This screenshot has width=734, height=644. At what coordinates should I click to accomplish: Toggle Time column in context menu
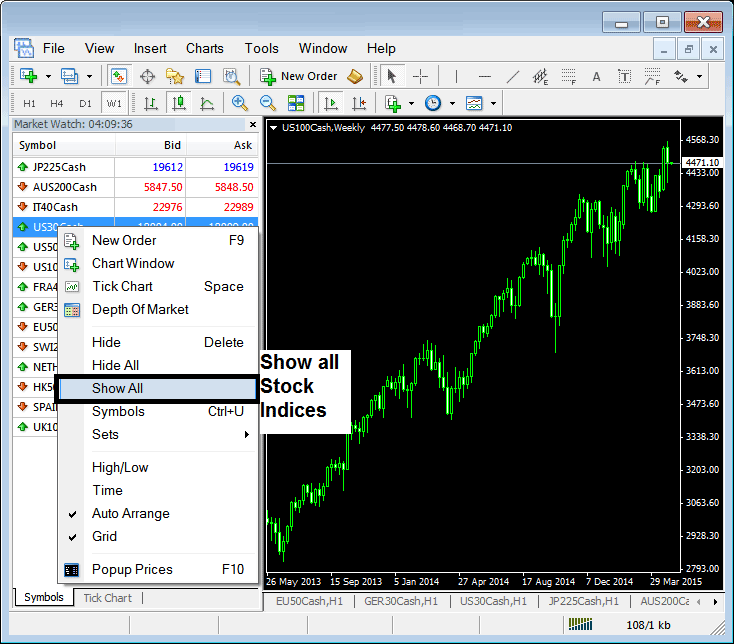click(x=107, y=490)
